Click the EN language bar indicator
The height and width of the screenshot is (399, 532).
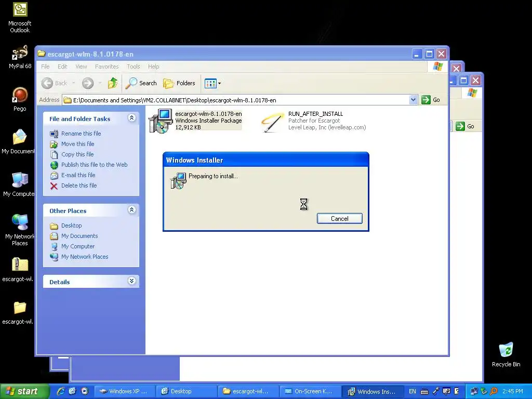coord(412,391)
